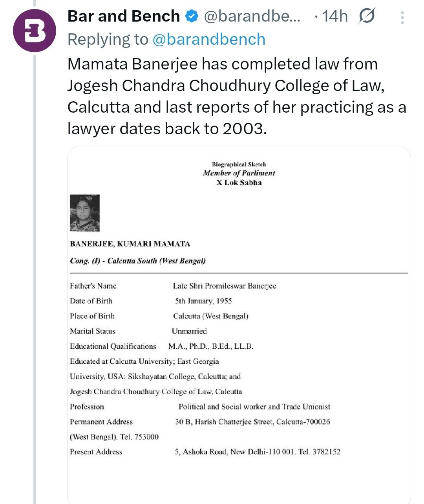
Task: Click the Father's Name row
Action: pyautogui.click(x=173, y=286)
